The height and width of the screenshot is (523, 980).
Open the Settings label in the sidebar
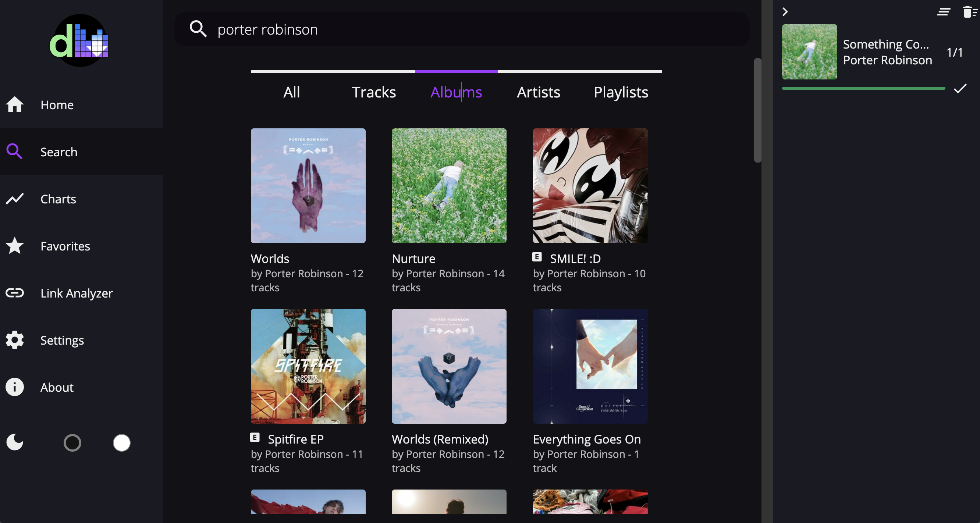coord(62,341)
